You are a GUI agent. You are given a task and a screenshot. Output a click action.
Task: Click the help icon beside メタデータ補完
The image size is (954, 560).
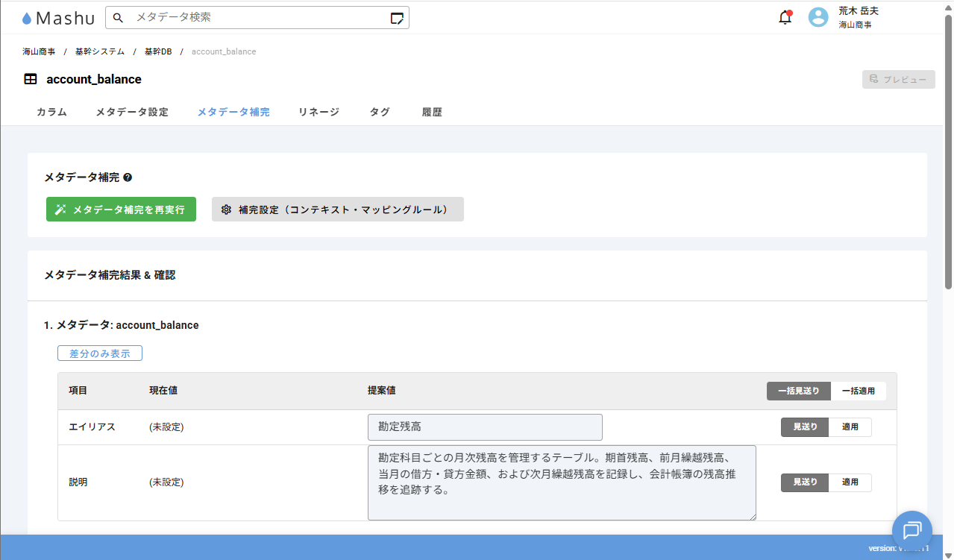pos(128,177)
